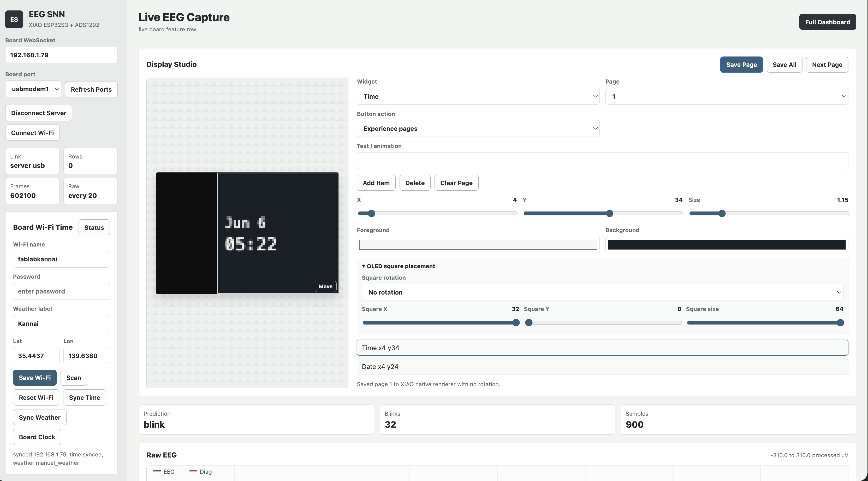Toggle the EEG legend entry

(164, 472)
